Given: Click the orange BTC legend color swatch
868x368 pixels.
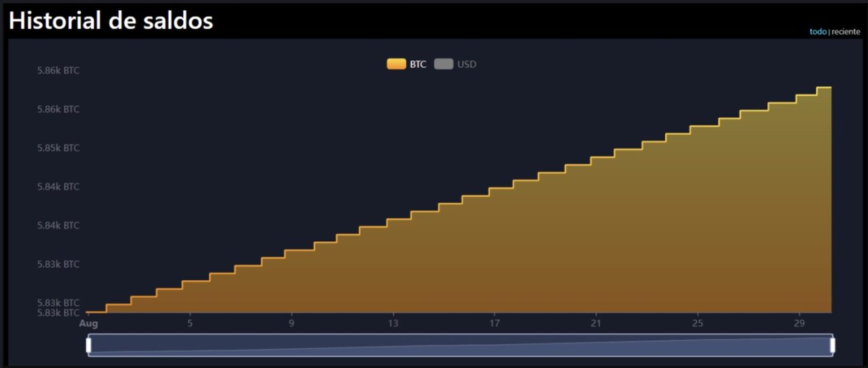Looking at the screenshot, I should 396,64.
